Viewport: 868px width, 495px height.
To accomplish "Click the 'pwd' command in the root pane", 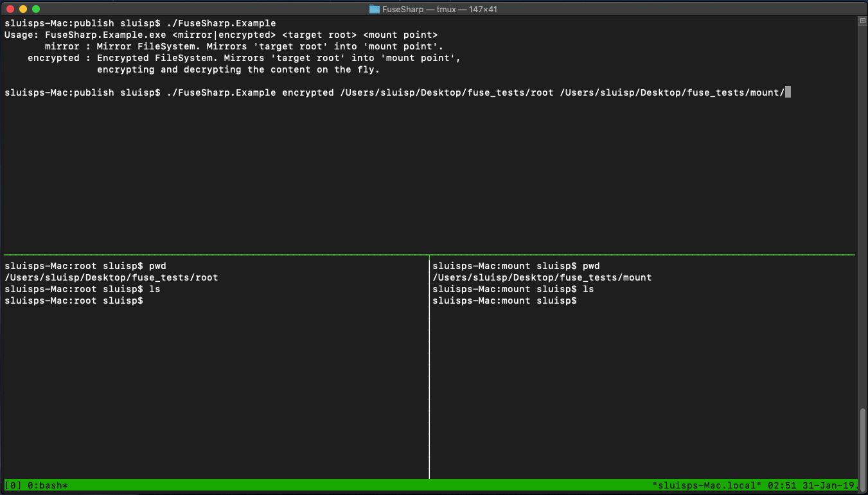I will (x=157, y=266).
